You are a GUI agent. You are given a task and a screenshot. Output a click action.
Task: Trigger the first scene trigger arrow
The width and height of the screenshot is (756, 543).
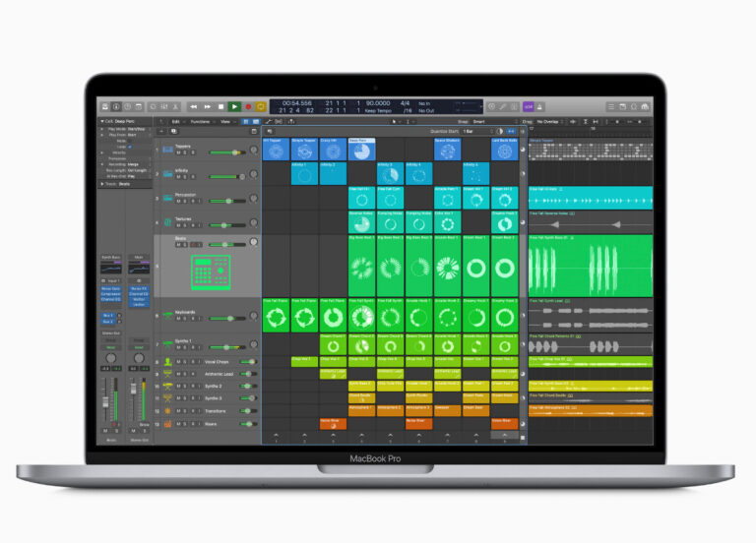(x=276, y=435)
